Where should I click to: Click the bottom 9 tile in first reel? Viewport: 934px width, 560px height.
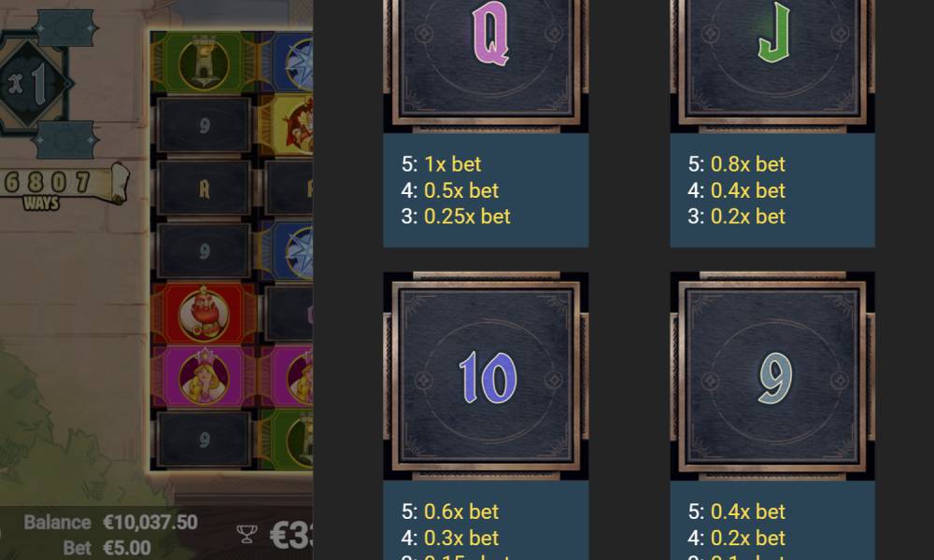[x=204, y=440]
